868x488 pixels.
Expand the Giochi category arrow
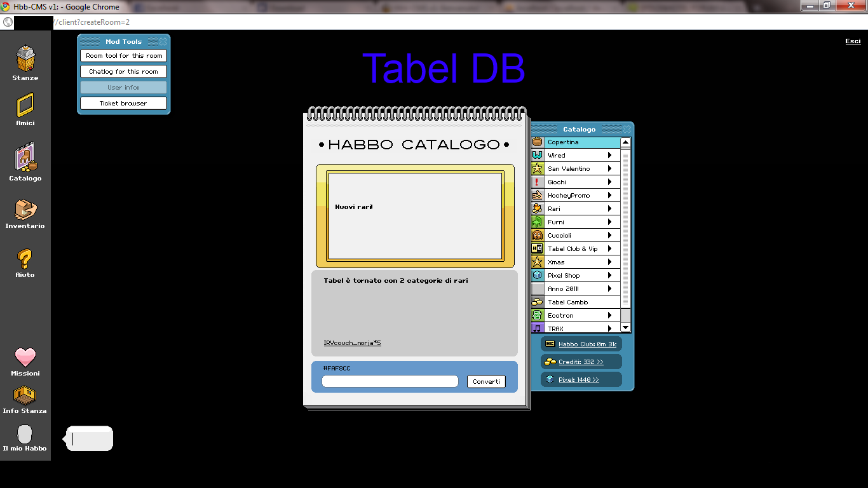coord(609,182)
